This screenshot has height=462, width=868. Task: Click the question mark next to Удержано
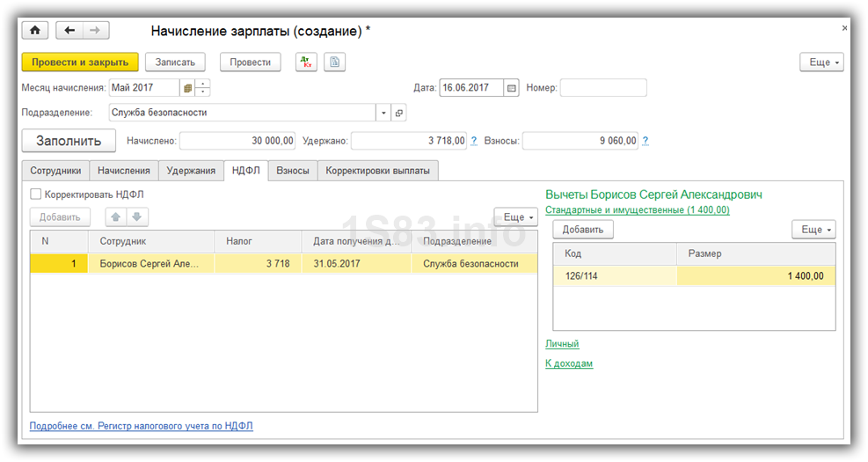[x=474, y=141]
